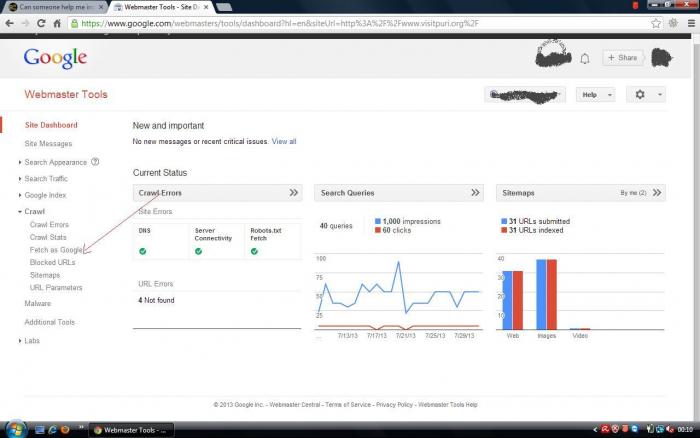Screen dimensions: 700x438
Task: Open gear settings dropdown arrow
Action: [x=660, y=95]
